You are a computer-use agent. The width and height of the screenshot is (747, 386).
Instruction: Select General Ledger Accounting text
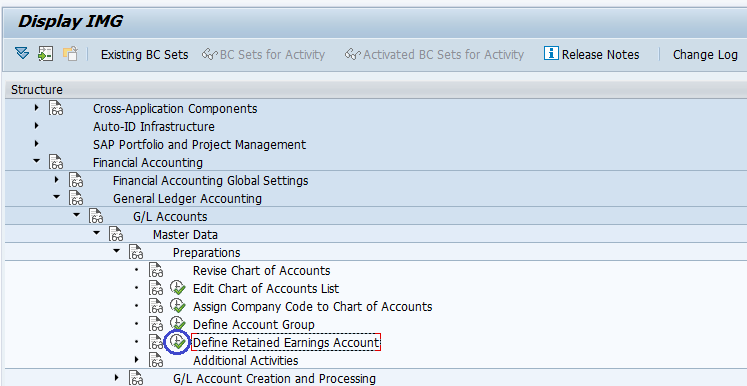187,199
